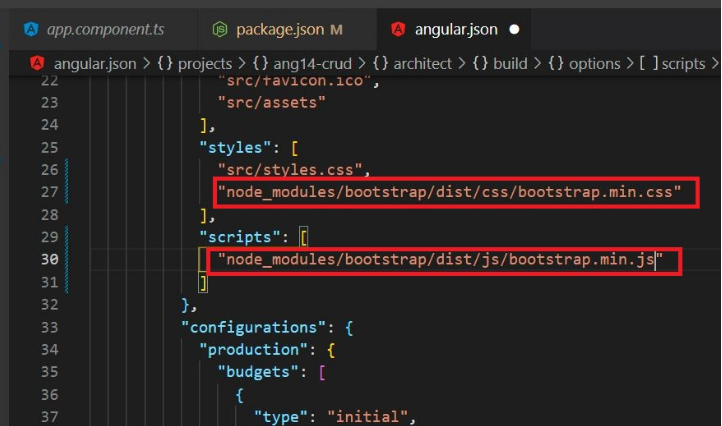Click the Angular icon on app.component.ts tab

click(31, 29)
